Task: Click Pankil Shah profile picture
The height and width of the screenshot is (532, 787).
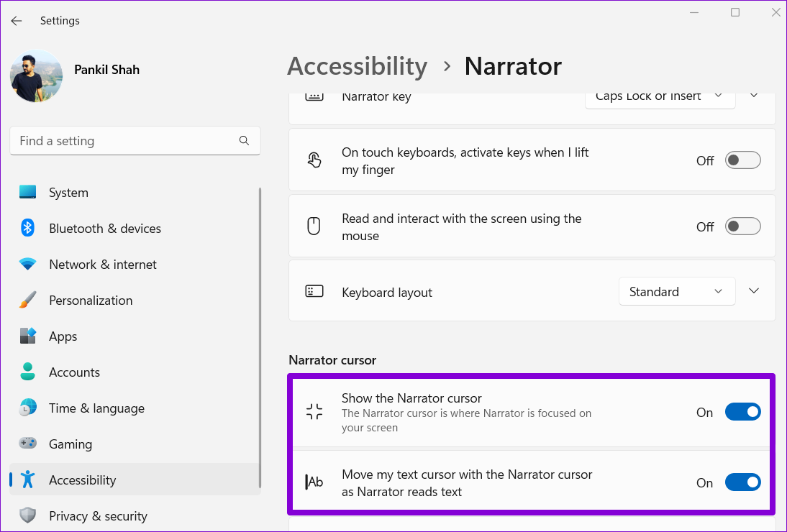Action: (36, 75)
